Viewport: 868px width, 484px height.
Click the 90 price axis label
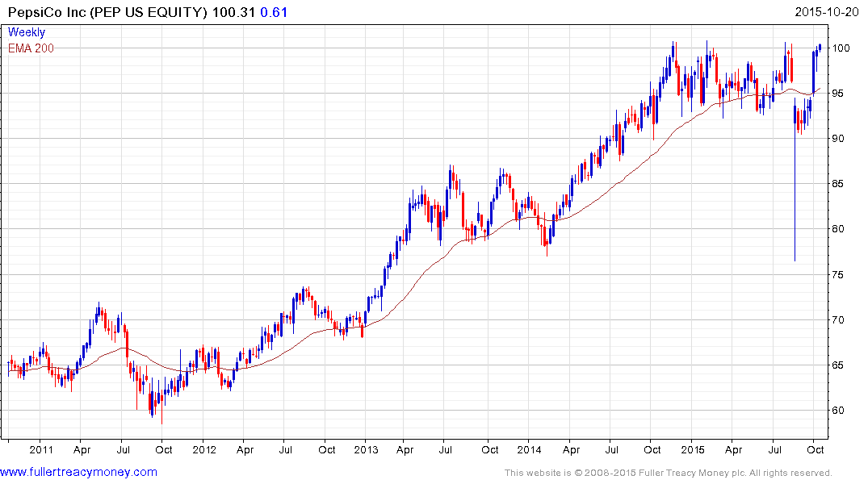pyautogui.click(x=838, y=139)
